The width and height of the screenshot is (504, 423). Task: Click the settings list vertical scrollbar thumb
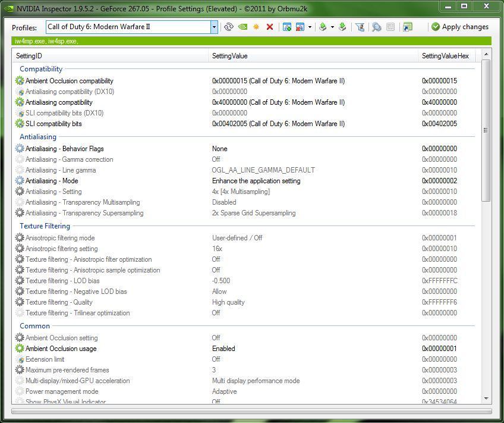[486, 130]
